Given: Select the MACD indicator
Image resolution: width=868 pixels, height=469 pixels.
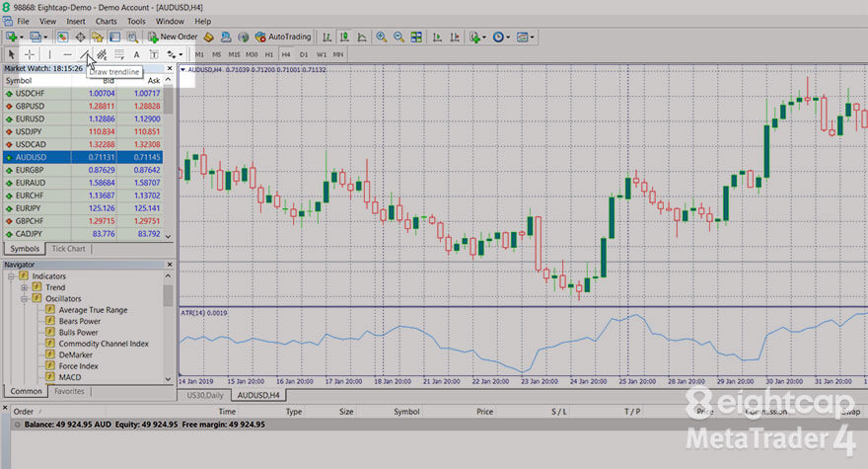Looking at the screenshot, I should coord(70,377).
